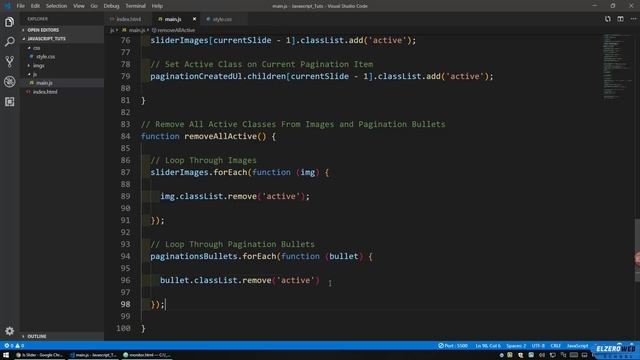Change CRLF end of line sequence
This screenshot has width=640, height=360.
click(x=556, y=346)
